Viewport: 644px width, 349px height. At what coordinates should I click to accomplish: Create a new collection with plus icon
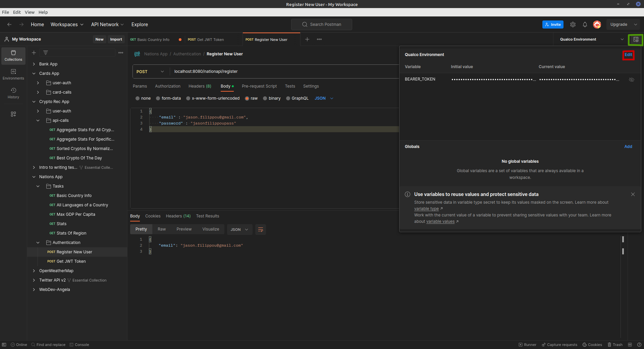click(34, 53)
